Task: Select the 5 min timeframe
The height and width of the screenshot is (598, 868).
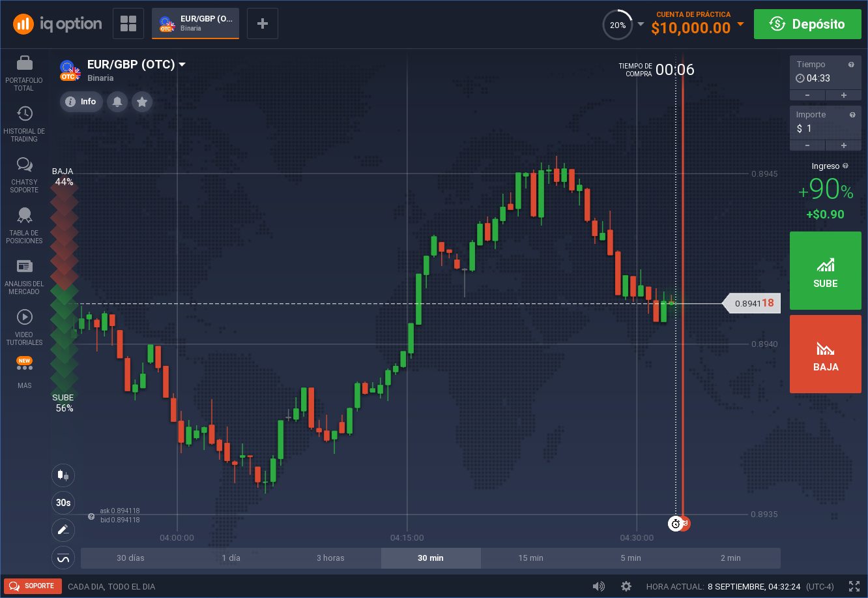Action: click(631, 558)
